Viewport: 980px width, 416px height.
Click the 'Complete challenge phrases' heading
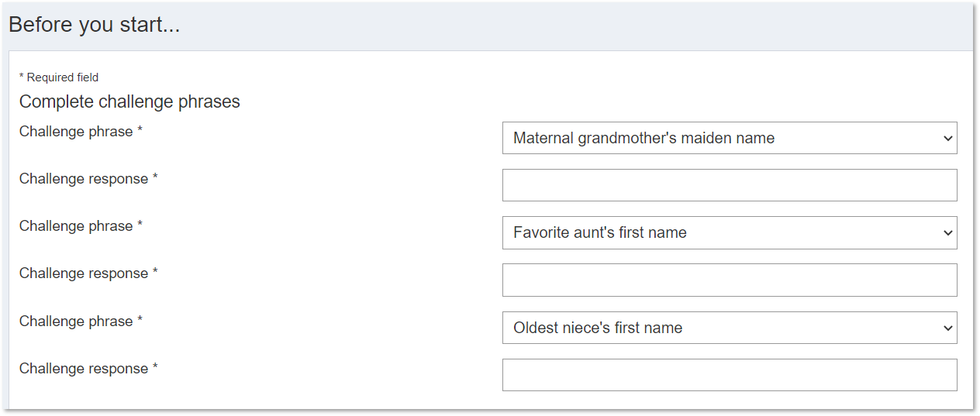coord(129,101)
